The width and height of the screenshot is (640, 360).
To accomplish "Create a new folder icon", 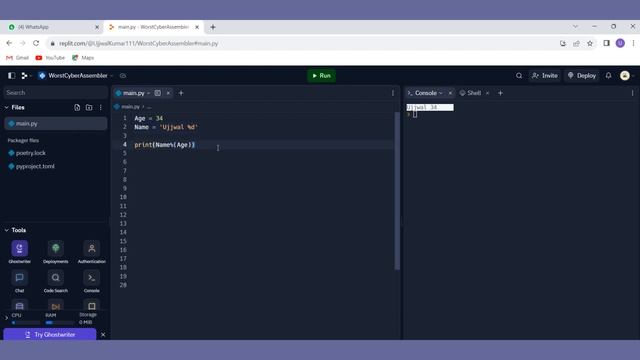I will [x=89, y=107].
